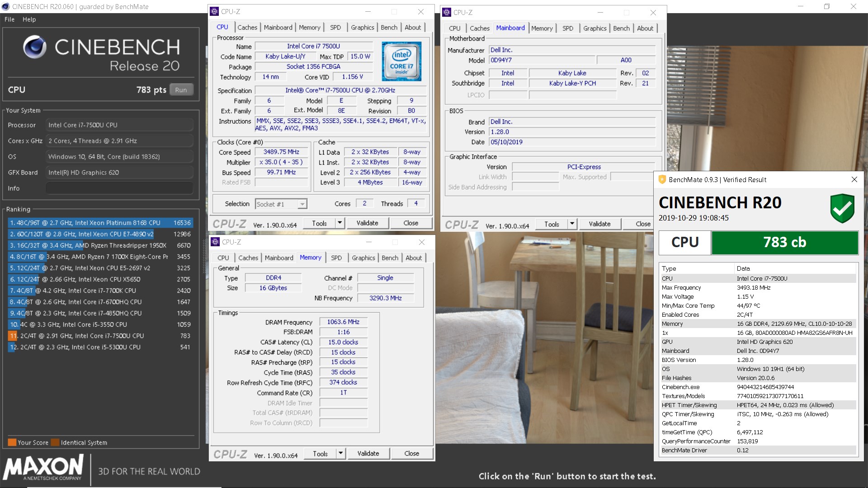Open Graphics tab in CPU-Z Memory window
The width and height of the screenshot is (868, 488).
pos(363,258)
